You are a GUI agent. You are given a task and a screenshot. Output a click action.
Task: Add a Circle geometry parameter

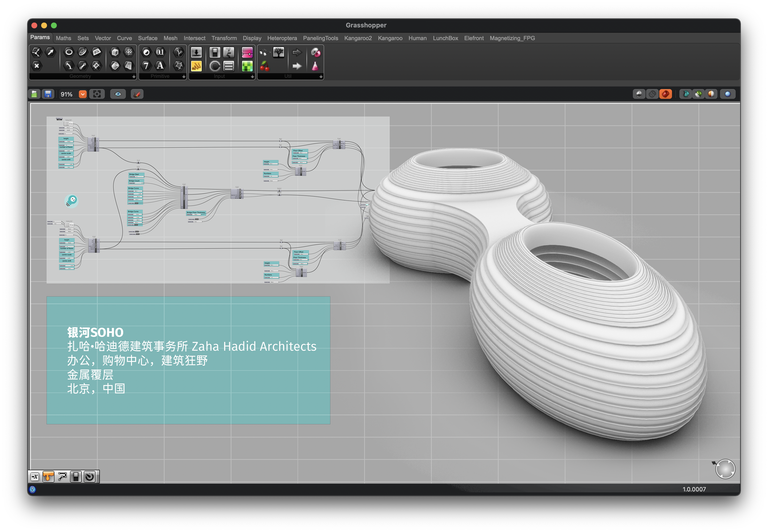(69, 52)
